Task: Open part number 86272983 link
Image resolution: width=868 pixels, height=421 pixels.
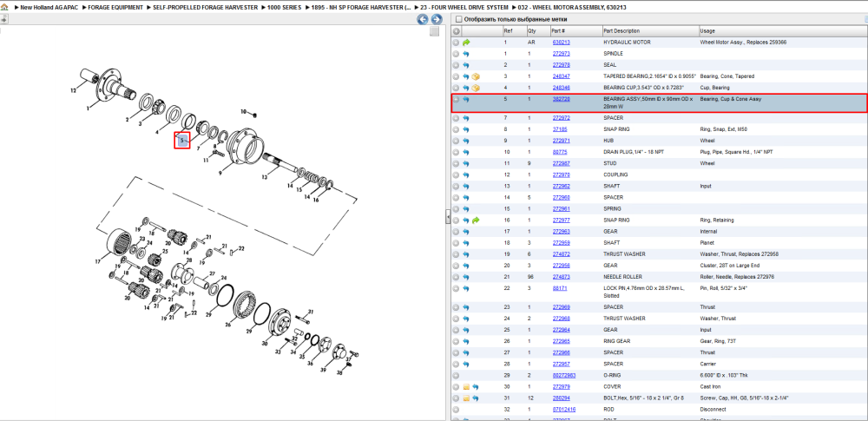Action: [x=563, y=375]
